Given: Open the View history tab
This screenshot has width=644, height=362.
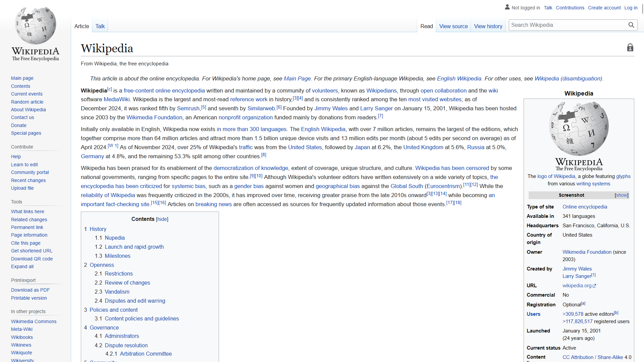Looking at the screenshot, I should coord(488,26).
